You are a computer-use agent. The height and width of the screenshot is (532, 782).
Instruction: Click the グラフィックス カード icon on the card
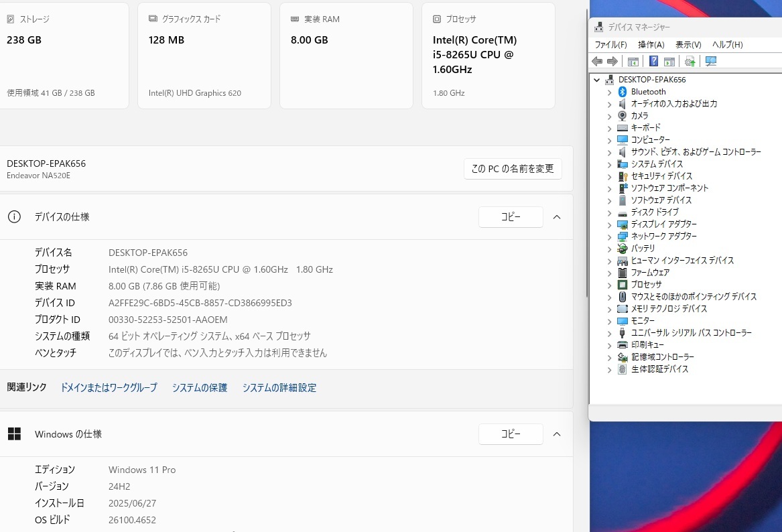pos(153,19)
